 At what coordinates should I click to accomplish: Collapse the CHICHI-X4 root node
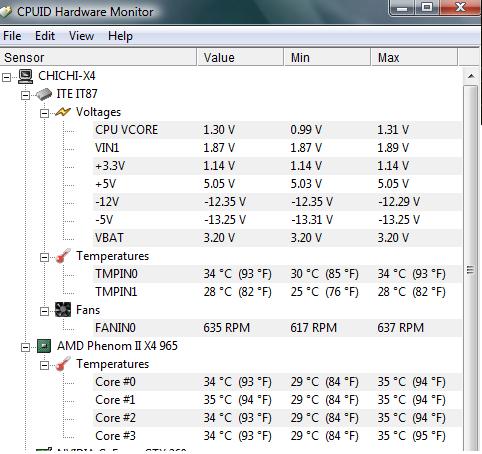[x=6, y=78]
